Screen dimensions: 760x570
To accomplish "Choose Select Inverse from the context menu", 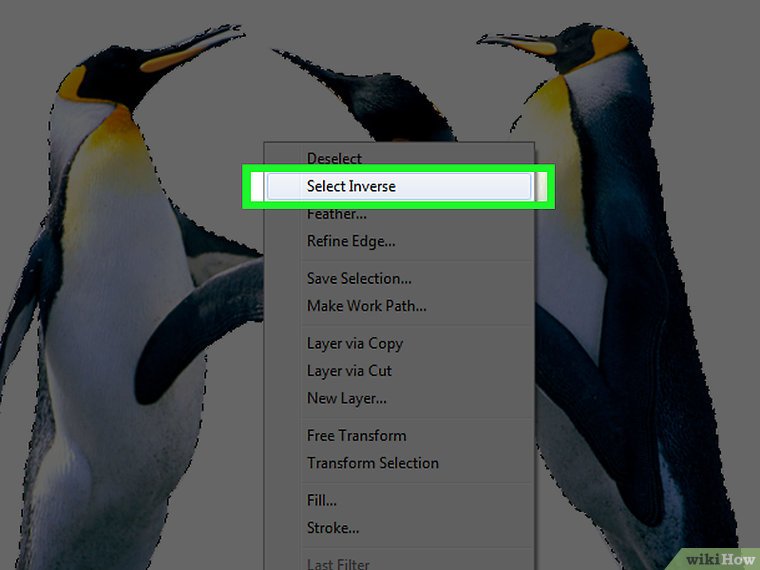I will coord(351,186).
